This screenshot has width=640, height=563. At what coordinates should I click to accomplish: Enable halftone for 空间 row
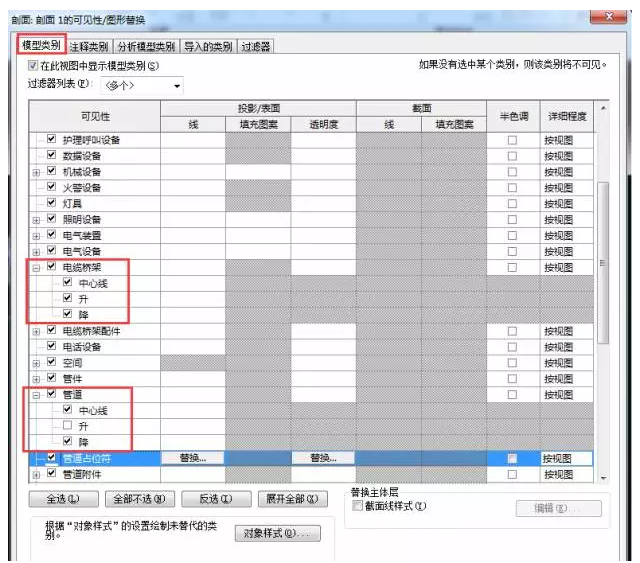pos(512,363)
